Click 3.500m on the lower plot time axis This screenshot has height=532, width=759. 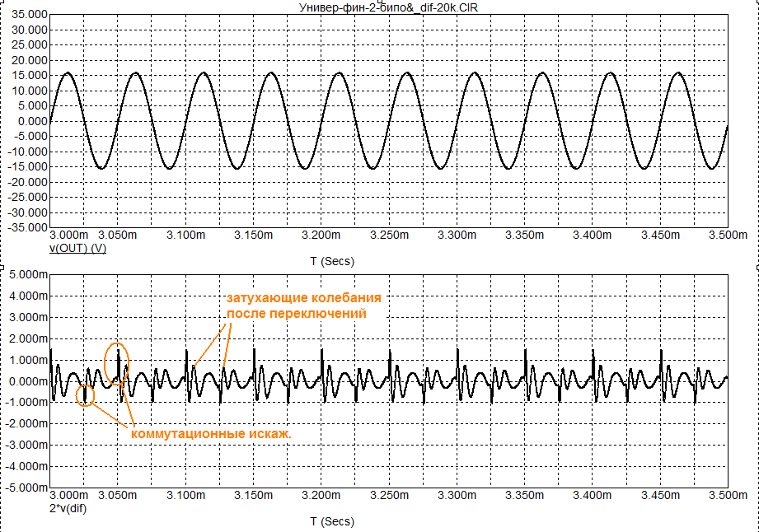728,495
